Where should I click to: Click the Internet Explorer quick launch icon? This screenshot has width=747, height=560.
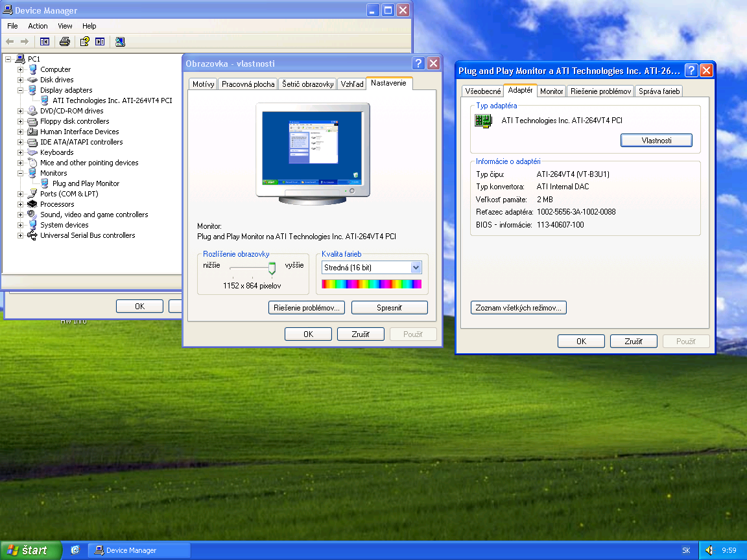coord(75,550)
